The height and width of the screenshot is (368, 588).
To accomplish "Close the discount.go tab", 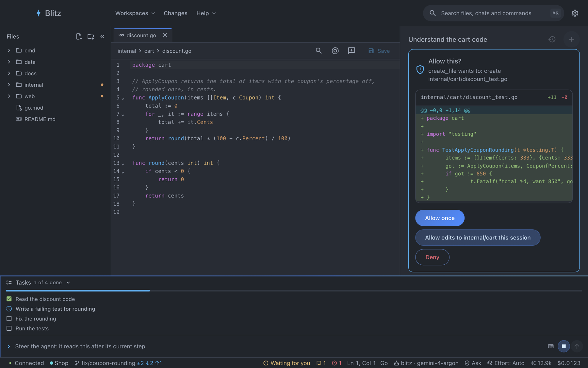I will tap(165, 35).
